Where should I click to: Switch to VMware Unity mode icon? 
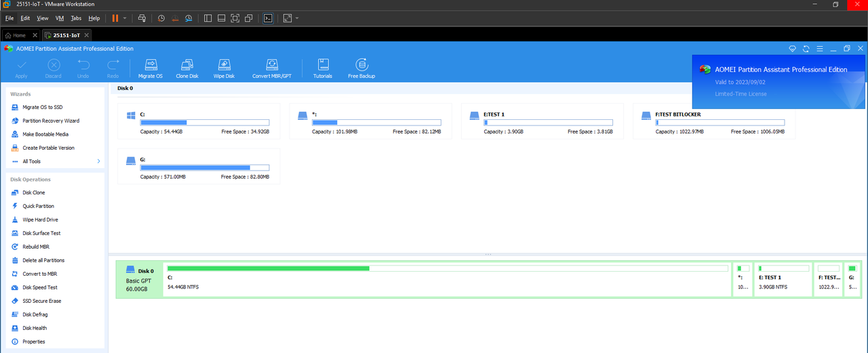pos(249,18)
